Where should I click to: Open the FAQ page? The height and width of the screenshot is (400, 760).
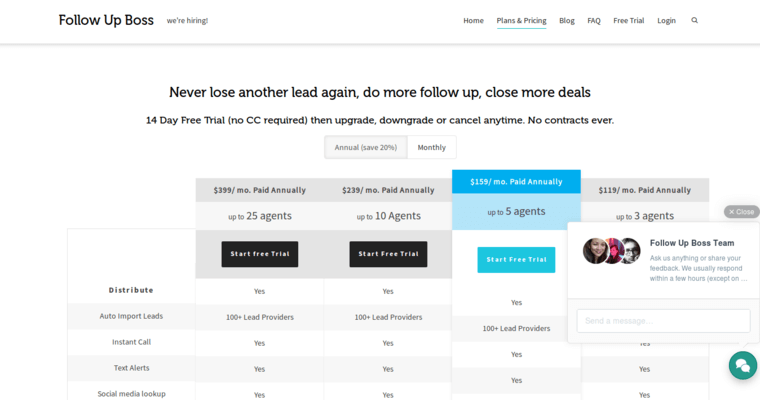pyautogui.click(x=594, y=20)
